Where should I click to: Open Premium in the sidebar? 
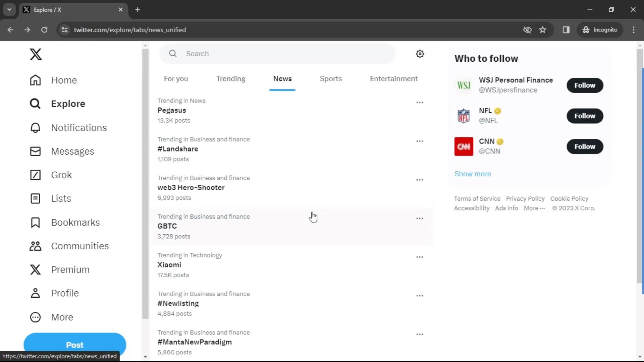[x=59, y=269]
